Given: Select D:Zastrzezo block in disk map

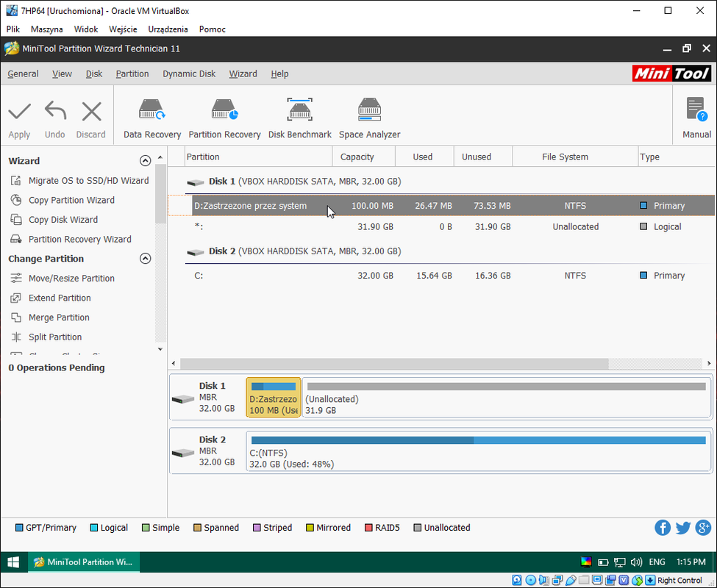Looking at the screenshot, I should pos(274,397).
